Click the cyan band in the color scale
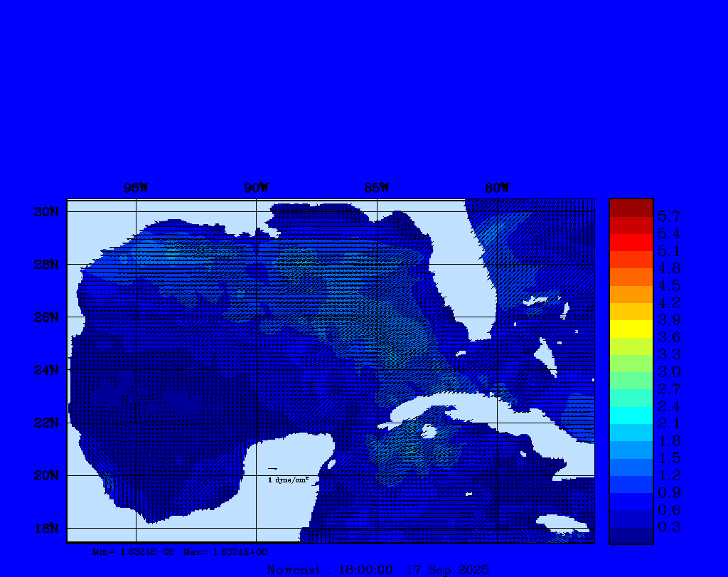Screen dimensions: 728x577 tap(631, 415)
